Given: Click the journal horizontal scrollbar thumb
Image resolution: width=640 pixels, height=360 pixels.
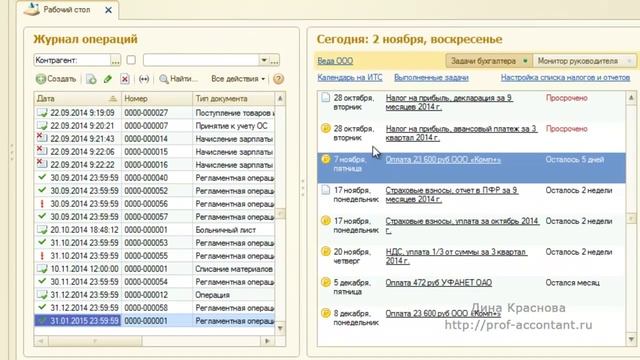Looking at the screenshot, I should click(95, 340).
